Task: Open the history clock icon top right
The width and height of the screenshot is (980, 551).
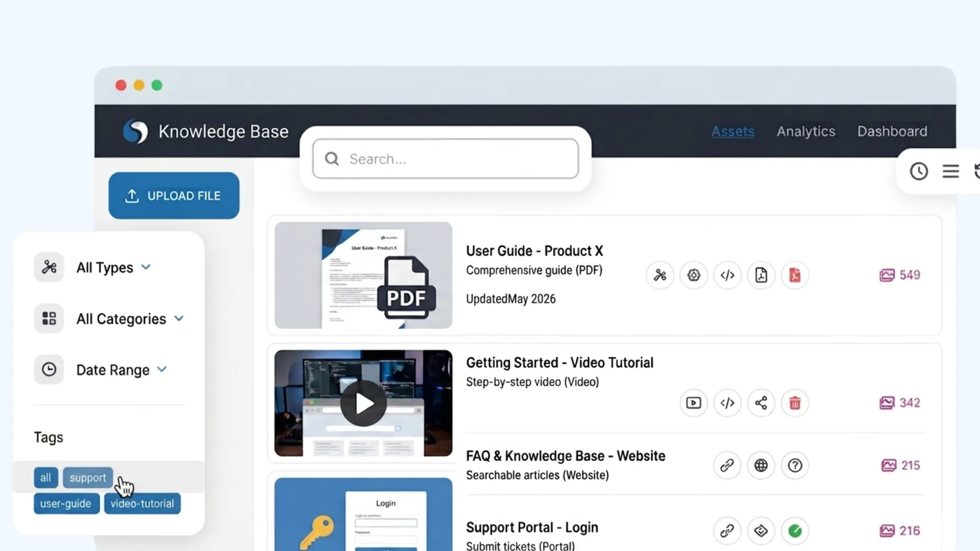Action: click(x=919, y=171)
